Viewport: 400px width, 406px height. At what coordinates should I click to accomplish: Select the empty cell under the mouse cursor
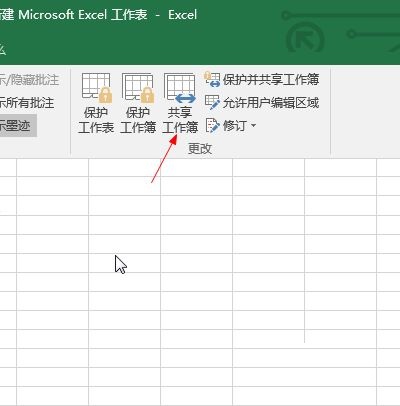coord(124,263)
